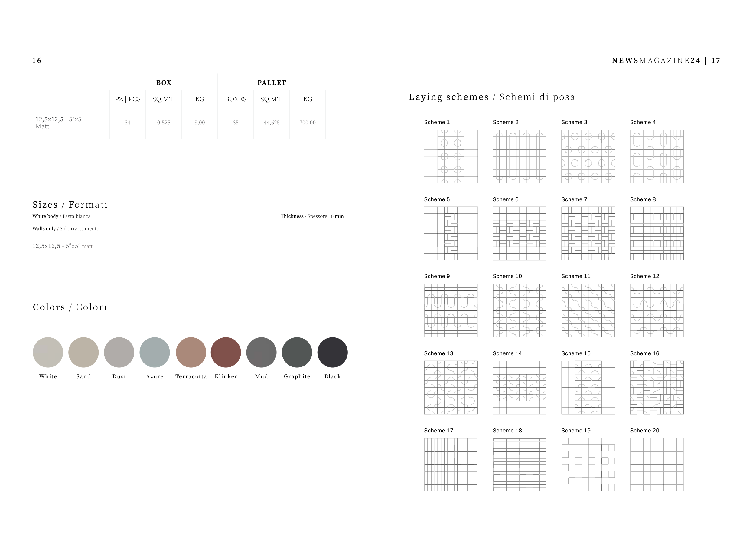
Task: Choose the Terracotta color circle
Action: (x=191, y=352)
